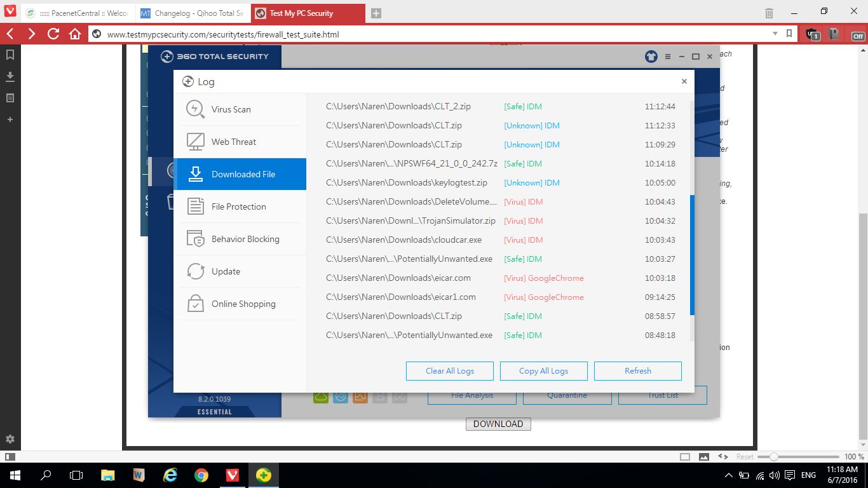The width and height of the screenshot is (868, 488).
Task: Clear all logs
Action: pyautogui.click(x=450, y=371)
